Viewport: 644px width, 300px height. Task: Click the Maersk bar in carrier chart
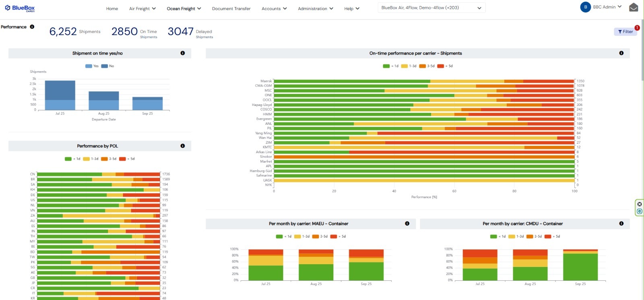click(x=423, y=81)
